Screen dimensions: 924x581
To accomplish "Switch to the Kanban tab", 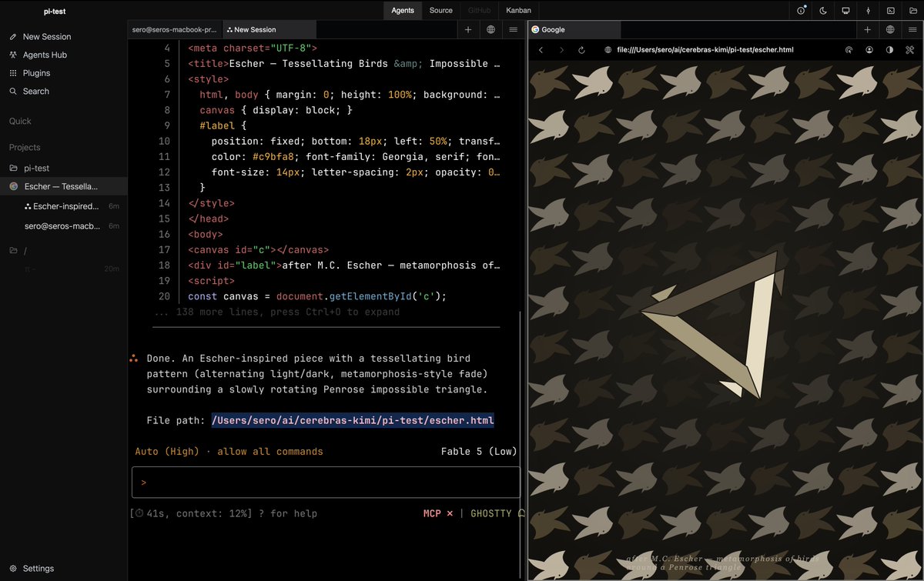I will (x=518, y=10).
